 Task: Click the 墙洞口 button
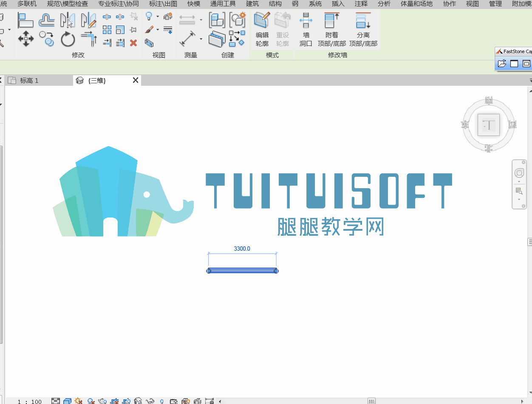[306, 29]
